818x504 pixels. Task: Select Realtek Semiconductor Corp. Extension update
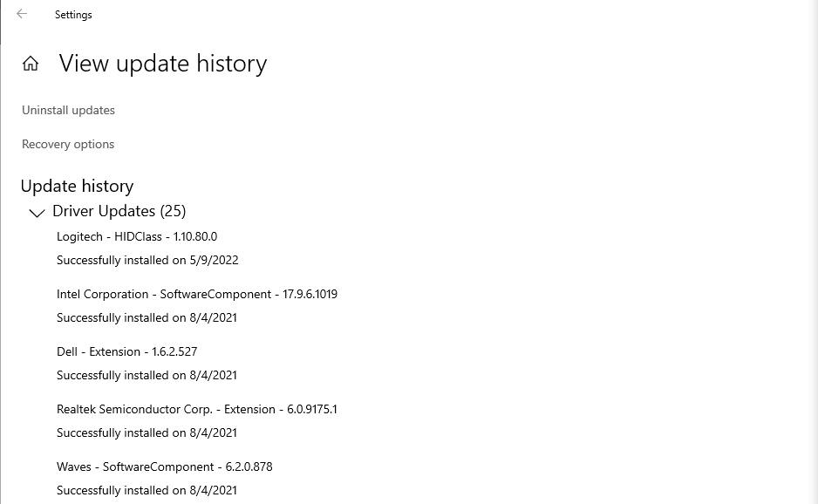pyautogui.click(x=196, y=409)
